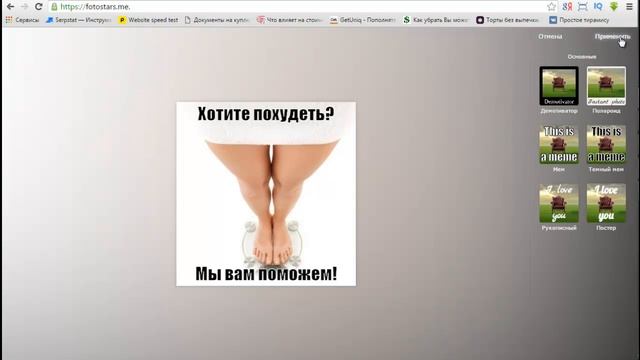Click the screen capture extension icon
The height and width of the screenshot is (360, 640).
[x=582, y=7]
